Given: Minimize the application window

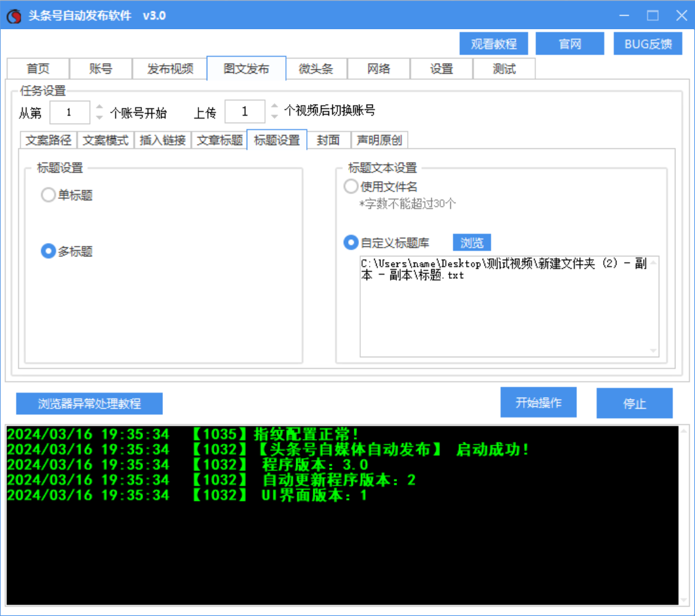Looking at the screenshot, I should 624,15.
